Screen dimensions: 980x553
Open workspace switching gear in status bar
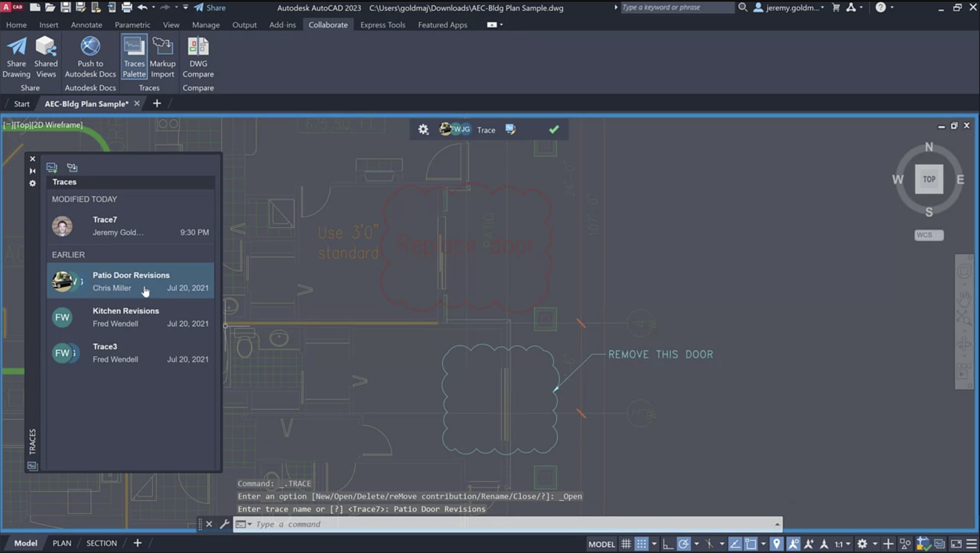862,544
